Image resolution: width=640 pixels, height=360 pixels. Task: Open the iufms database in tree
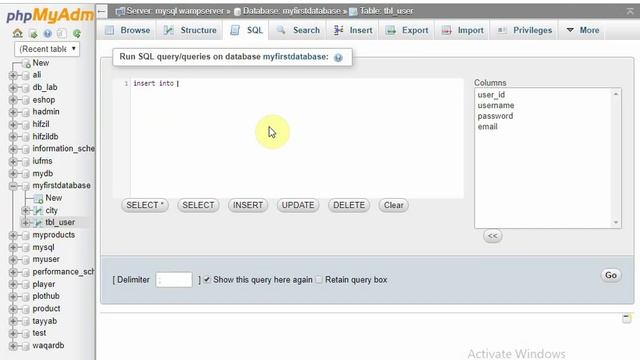pos(42,161)
